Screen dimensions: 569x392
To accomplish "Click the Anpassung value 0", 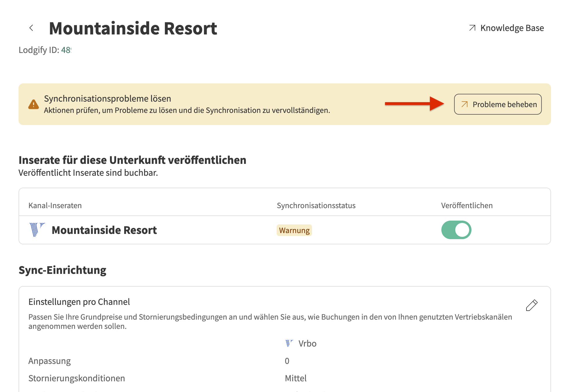I will click(287, 361).
